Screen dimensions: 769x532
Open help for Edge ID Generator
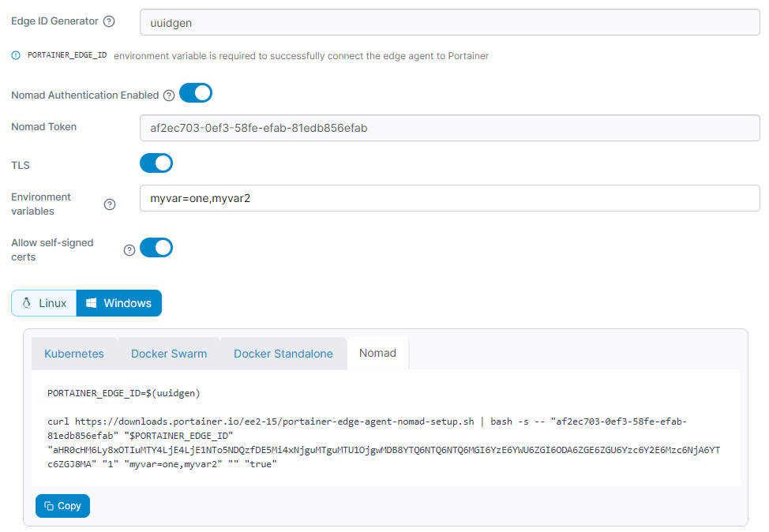click(x=110, y=21)
